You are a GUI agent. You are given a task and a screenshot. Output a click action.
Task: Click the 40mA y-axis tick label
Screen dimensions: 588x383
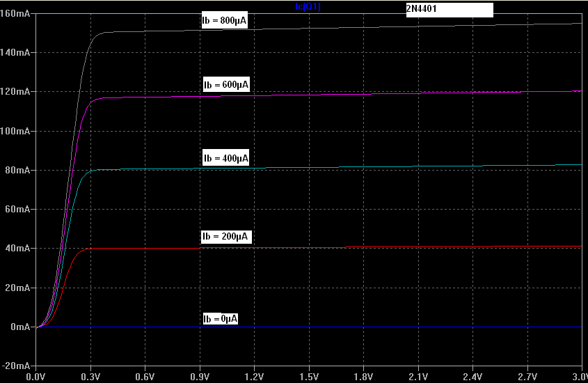point(17,249)
